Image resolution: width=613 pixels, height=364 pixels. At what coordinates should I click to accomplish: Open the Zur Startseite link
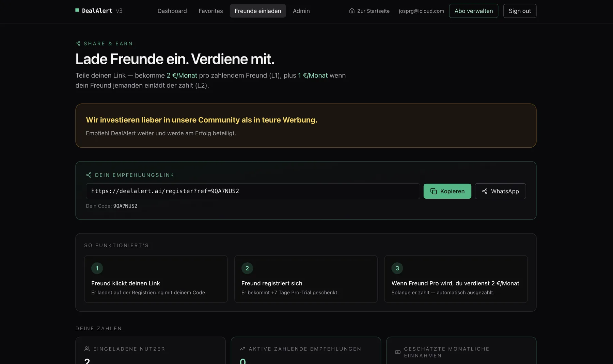370,11
